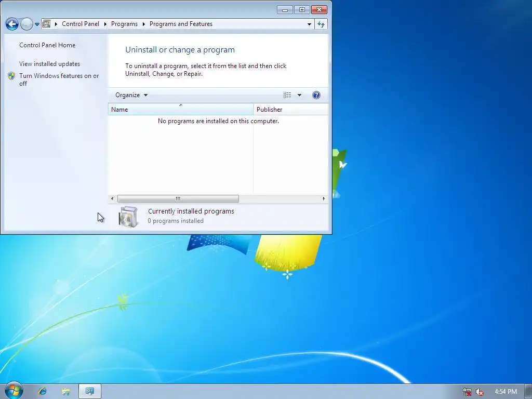
Task: Click the Control Panel icon in address bar
Action: (46, 24)
